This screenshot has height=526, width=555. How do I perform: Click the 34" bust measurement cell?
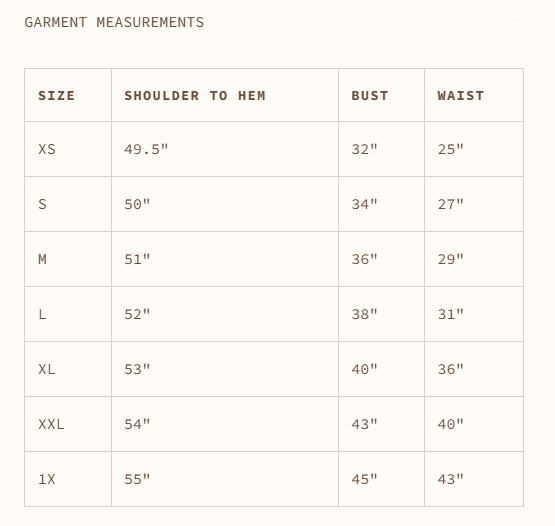point(364,204)
